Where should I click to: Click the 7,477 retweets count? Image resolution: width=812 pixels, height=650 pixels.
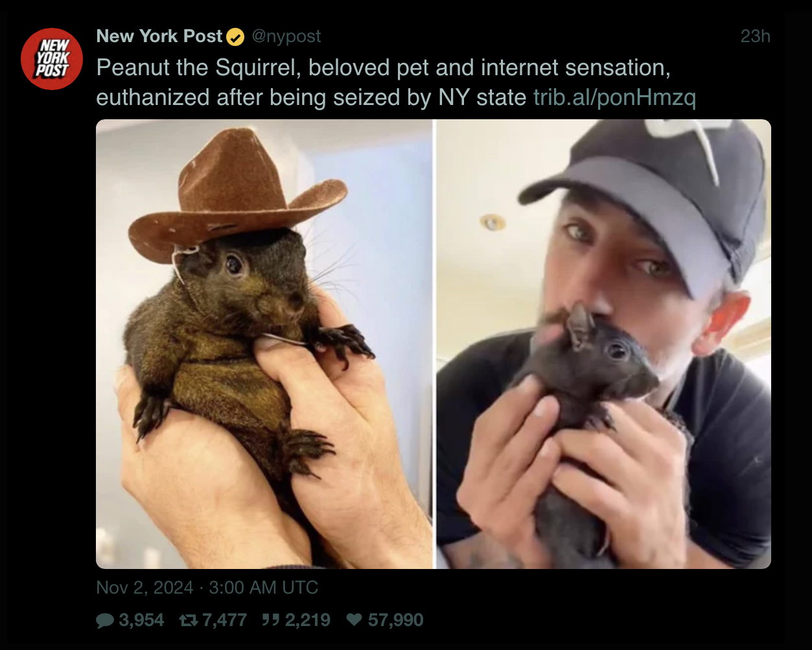[x=224, y=620]
